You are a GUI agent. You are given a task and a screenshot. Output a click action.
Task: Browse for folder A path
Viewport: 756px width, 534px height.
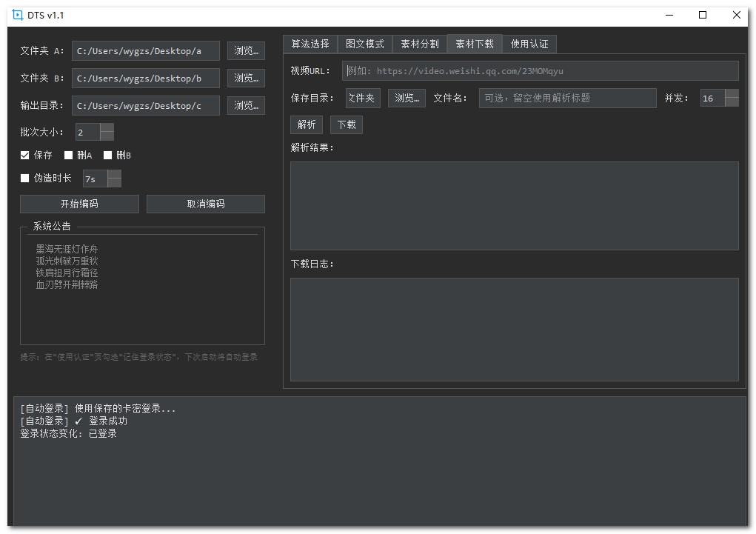(x=245, y=50)
